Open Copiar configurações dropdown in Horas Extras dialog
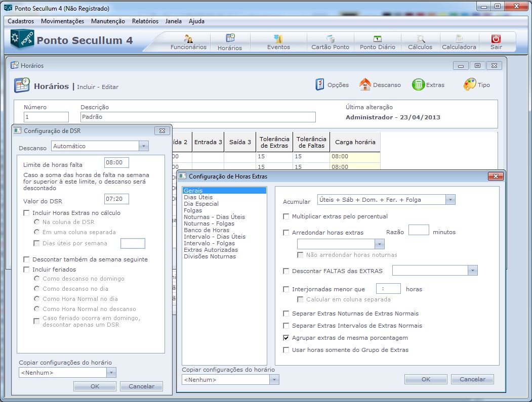This screenshot has height=402, width=532. pos(274,380)
